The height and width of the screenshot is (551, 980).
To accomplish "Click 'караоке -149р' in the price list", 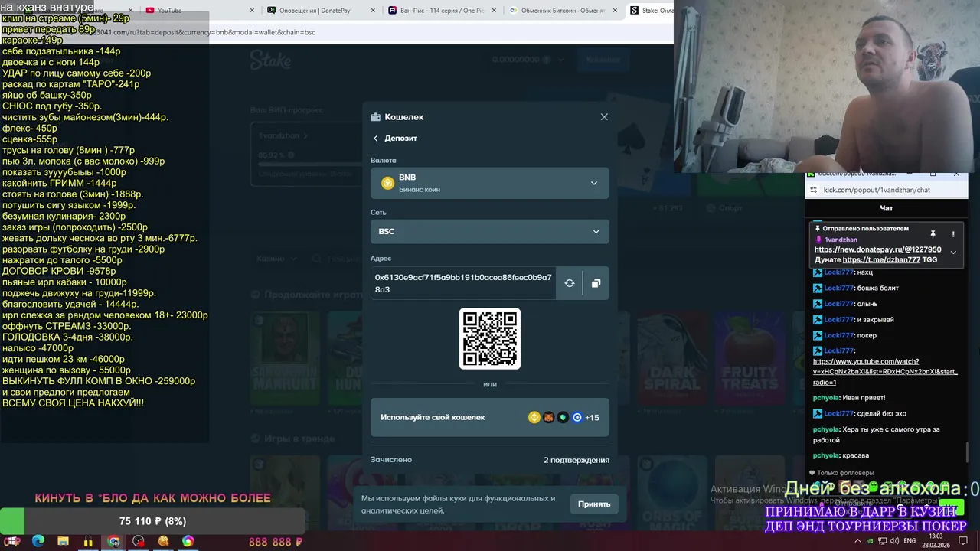I will click(x=32, y=40).
